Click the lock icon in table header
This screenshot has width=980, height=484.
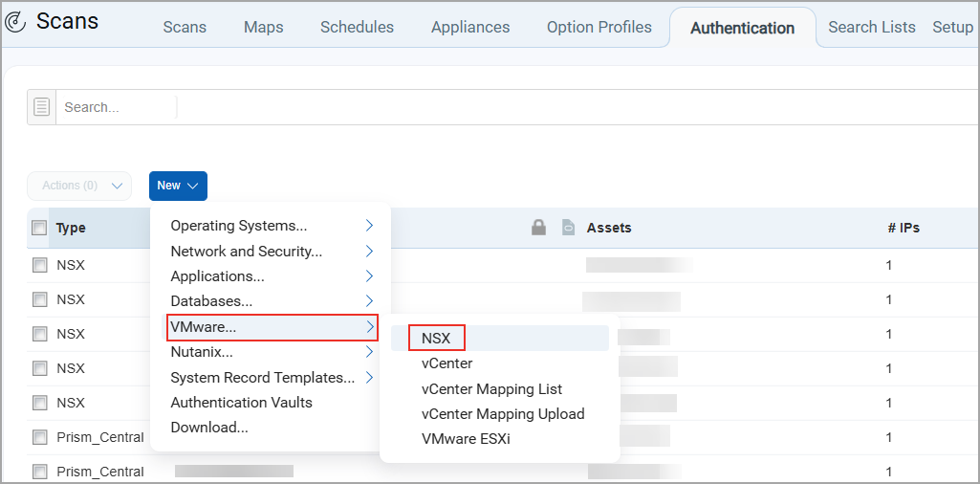coord(538,227)
